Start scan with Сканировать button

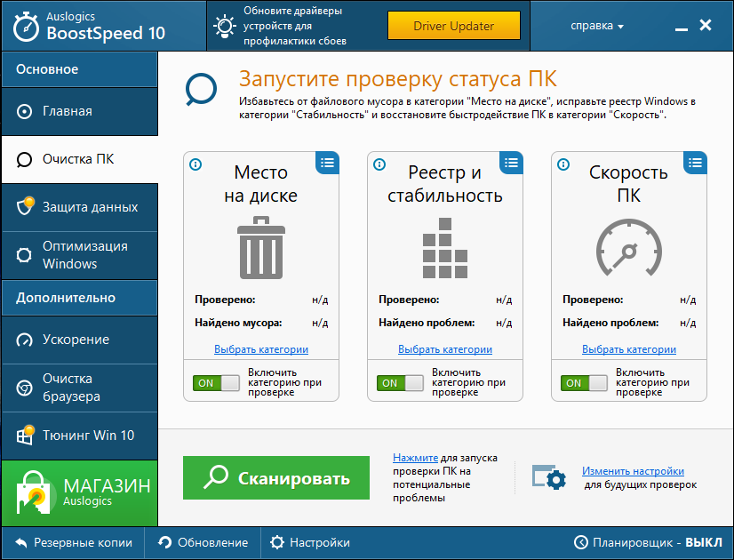[x=276, y=477]
